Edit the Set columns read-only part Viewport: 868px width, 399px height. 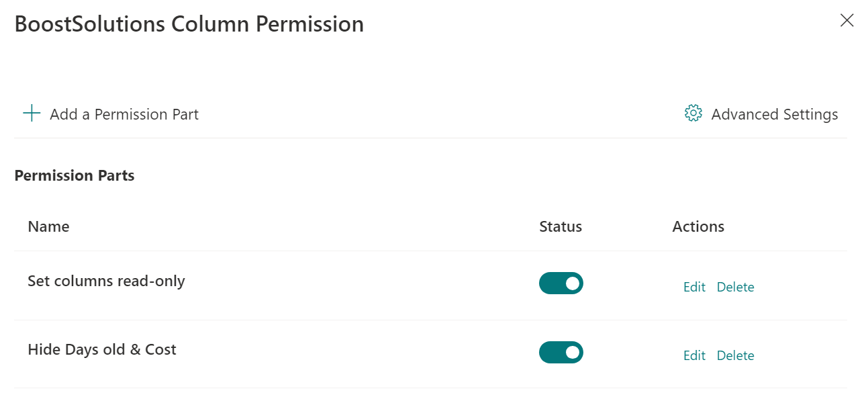694,287
